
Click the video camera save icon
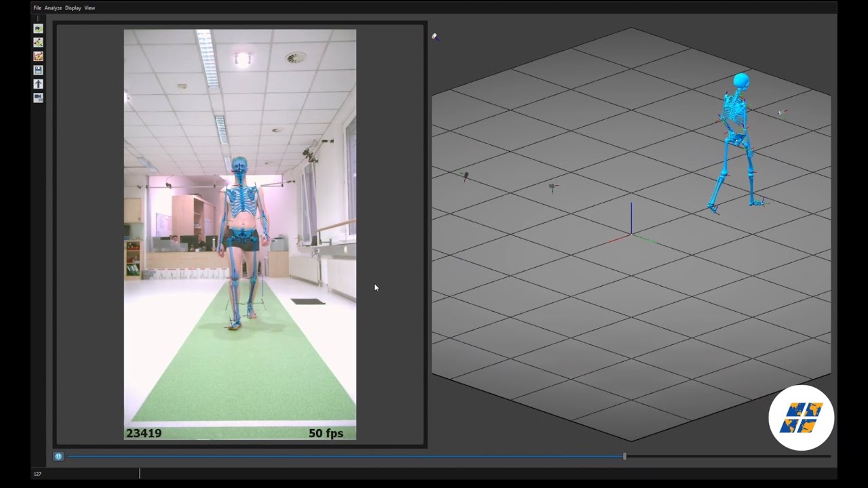[38, 98]
